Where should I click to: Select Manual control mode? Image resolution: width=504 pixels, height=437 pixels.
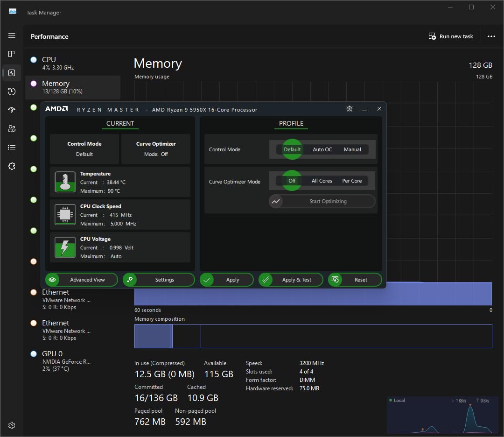pyautogui.click(x=352, y=149)
